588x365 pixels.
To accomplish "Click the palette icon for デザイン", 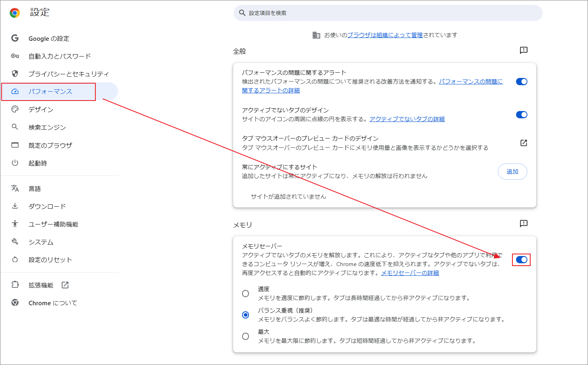I will click(15, 109).
